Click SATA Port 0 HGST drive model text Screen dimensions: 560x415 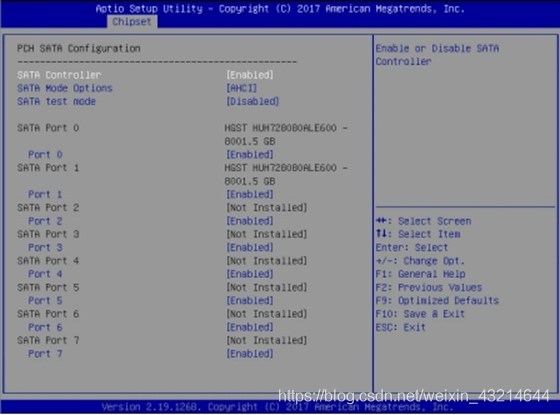(x=286, y=135)
